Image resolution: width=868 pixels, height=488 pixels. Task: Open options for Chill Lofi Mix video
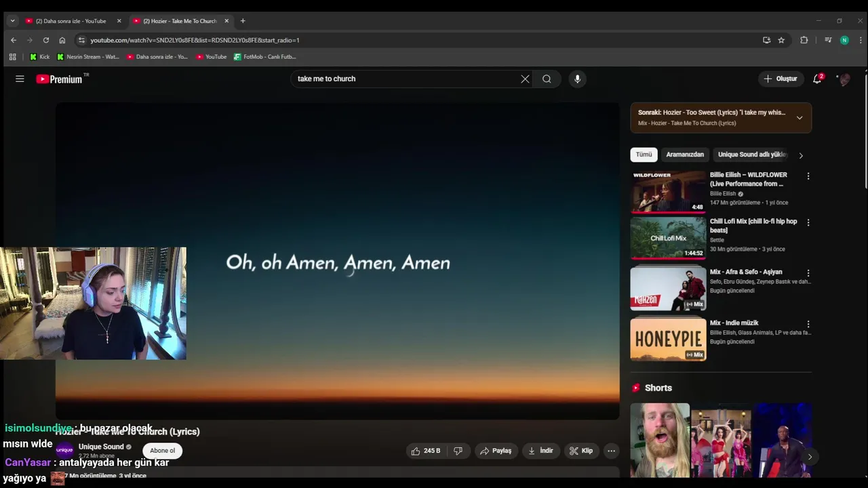point(808,222)
